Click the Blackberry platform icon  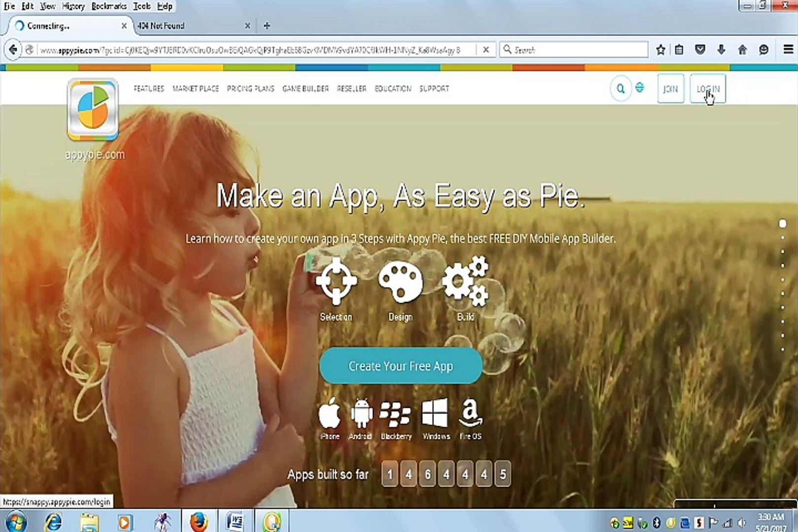[x=396, y=414]
